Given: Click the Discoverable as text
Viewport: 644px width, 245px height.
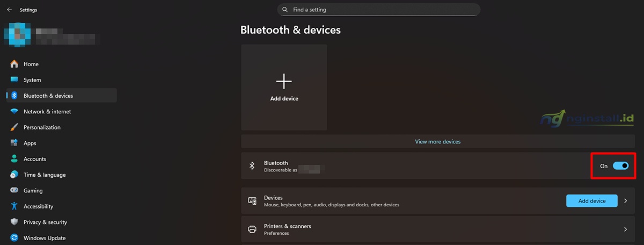Looking at the screenshot, I should [x=280, y=170].
